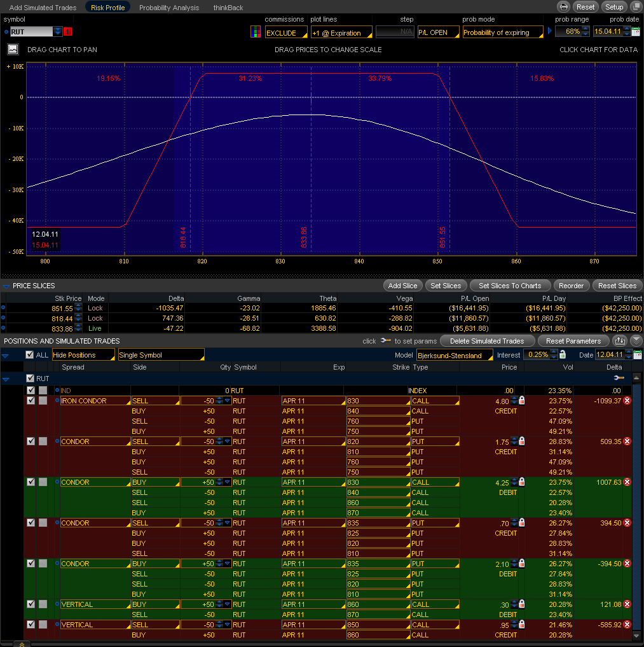Uncheck the CONDOR SELL 820 PUT checkbox
644x647 pixels.
point(31,441)
